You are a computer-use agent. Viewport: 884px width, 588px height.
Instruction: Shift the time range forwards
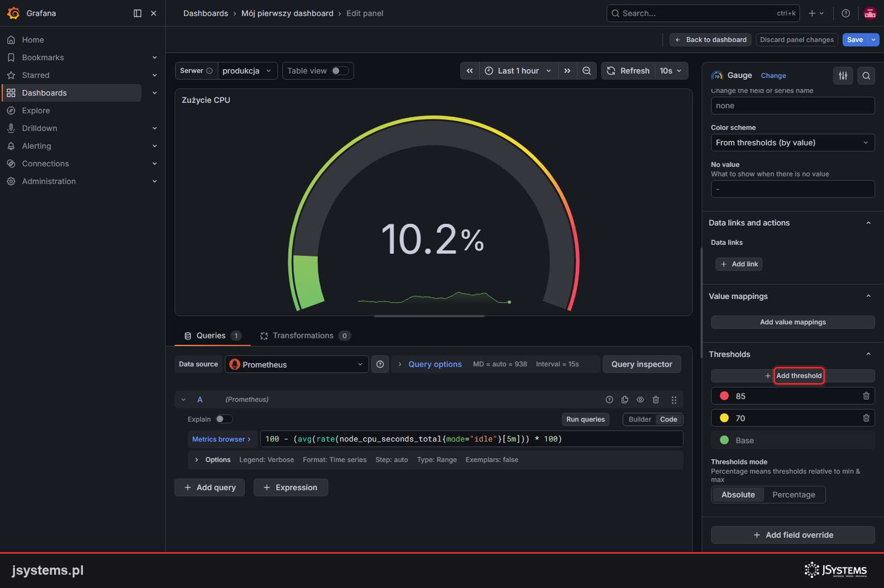point(567,71)
